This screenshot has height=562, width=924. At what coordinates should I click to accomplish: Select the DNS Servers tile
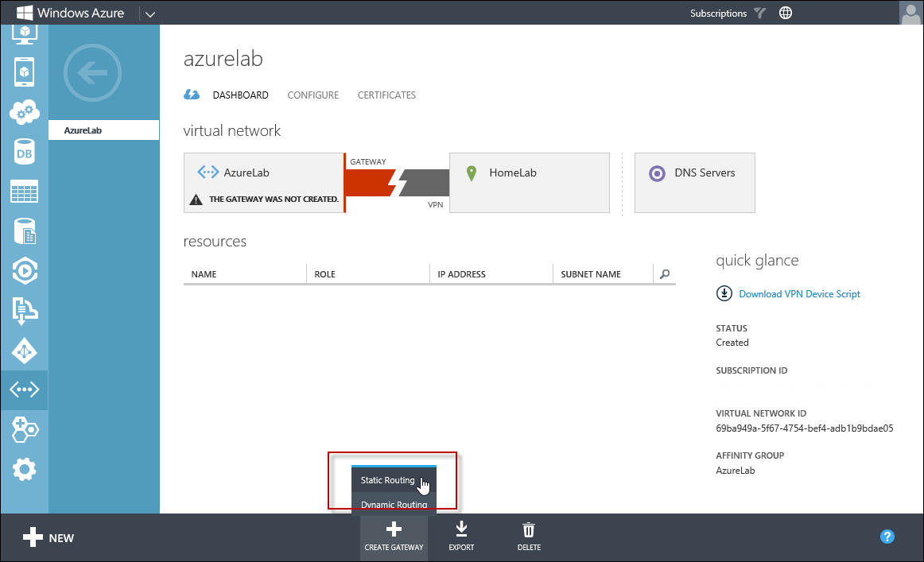tap(694, 183)
